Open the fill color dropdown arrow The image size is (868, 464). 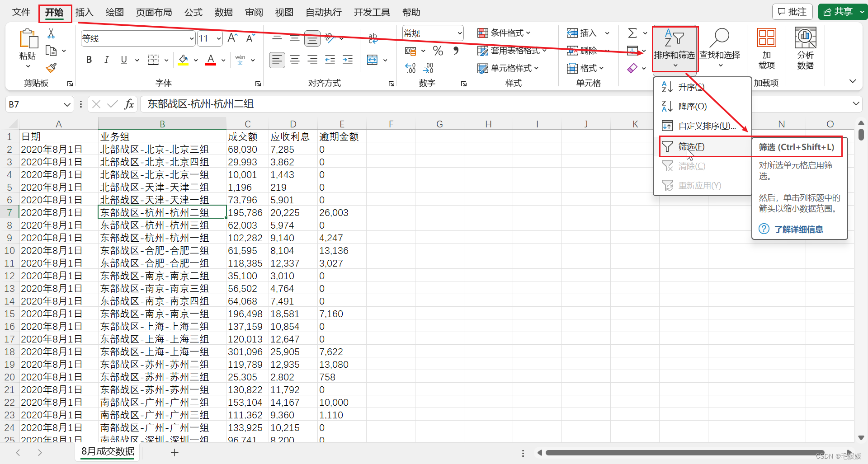tap(196, 60)
